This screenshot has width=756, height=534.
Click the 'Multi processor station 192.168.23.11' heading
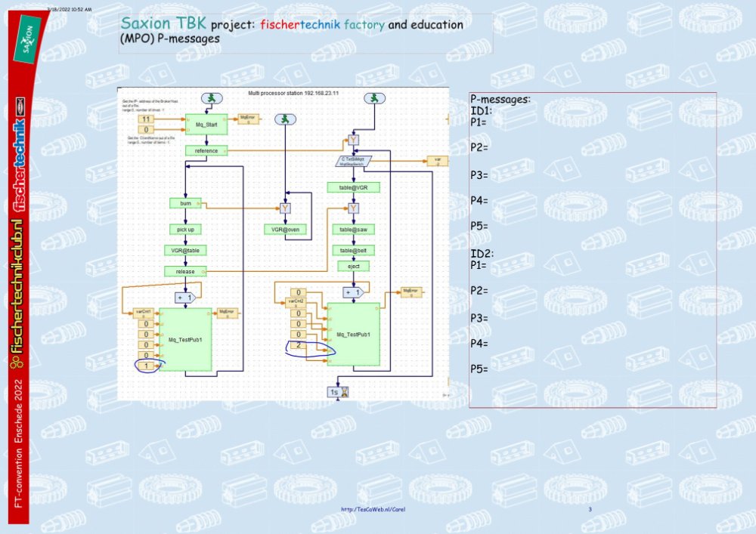click(x=293, y=93)
